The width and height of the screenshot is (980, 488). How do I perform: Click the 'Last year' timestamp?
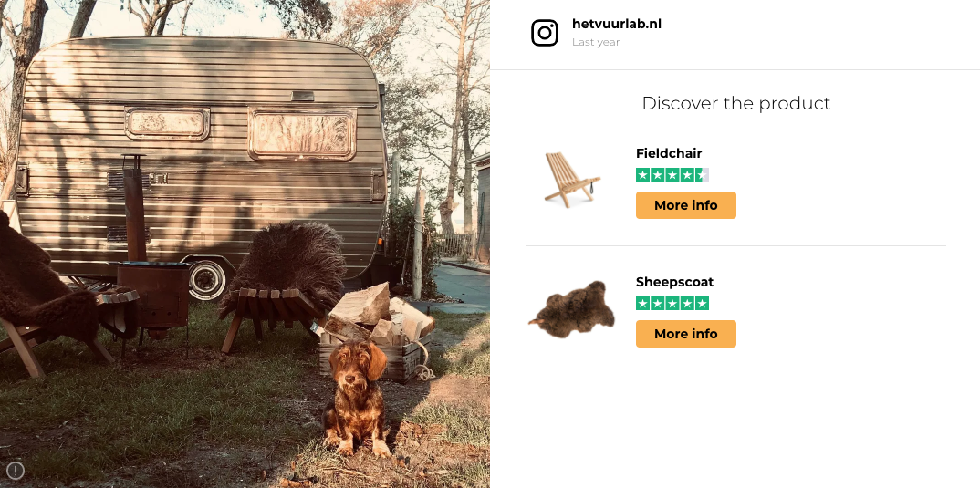click(596, 43)
